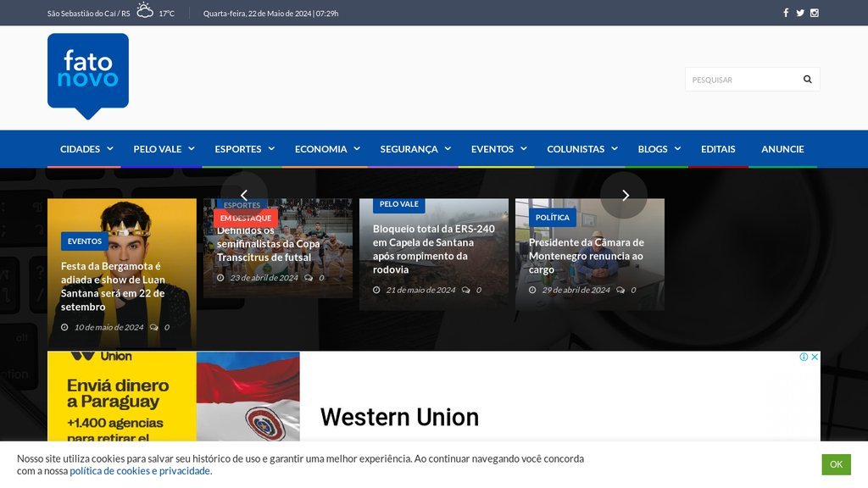Screen dimensions: 868x488
Task: Click the Eventos category tag
Action: click(x=85, y=241)
